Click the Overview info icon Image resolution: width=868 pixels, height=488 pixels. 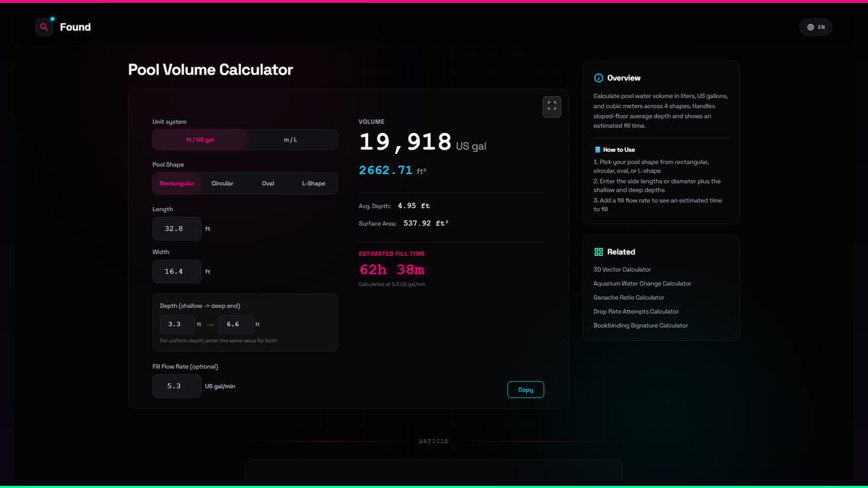598,78
